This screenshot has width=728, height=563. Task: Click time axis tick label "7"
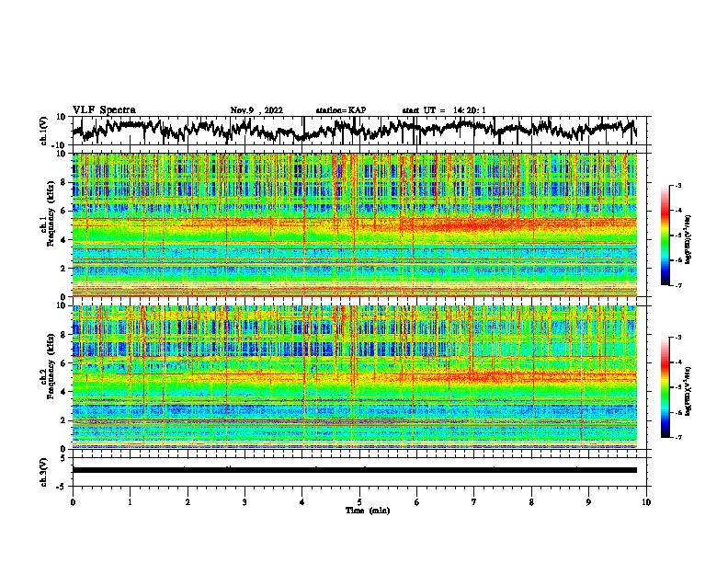(474, 502)
